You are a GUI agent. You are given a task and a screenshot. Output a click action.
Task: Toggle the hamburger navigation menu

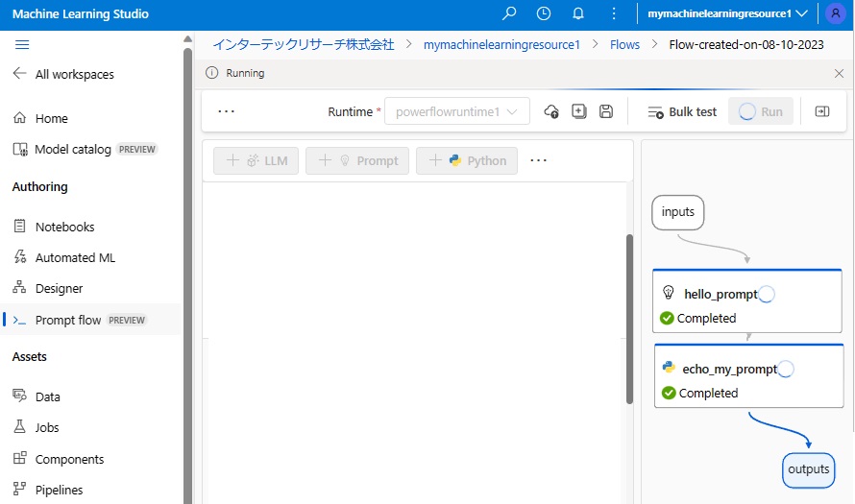pyautogui.click(x=22, y=45)
